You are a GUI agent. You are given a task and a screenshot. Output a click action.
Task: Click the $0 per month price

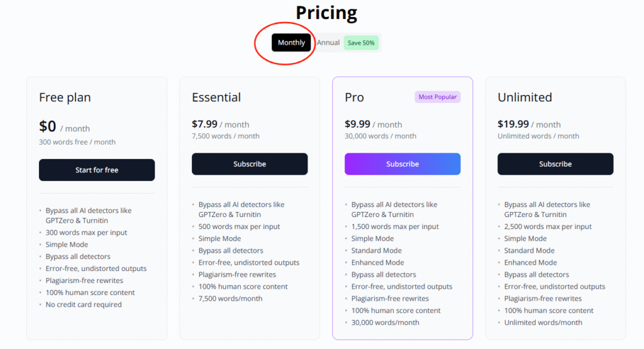pyautogui.click(x=48, y=127)
